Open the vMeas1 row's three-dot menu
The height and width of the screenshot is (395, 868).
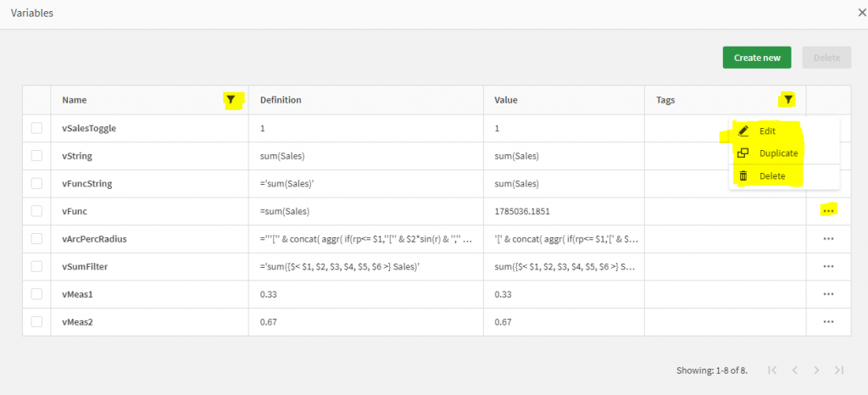tap(828, 294)
